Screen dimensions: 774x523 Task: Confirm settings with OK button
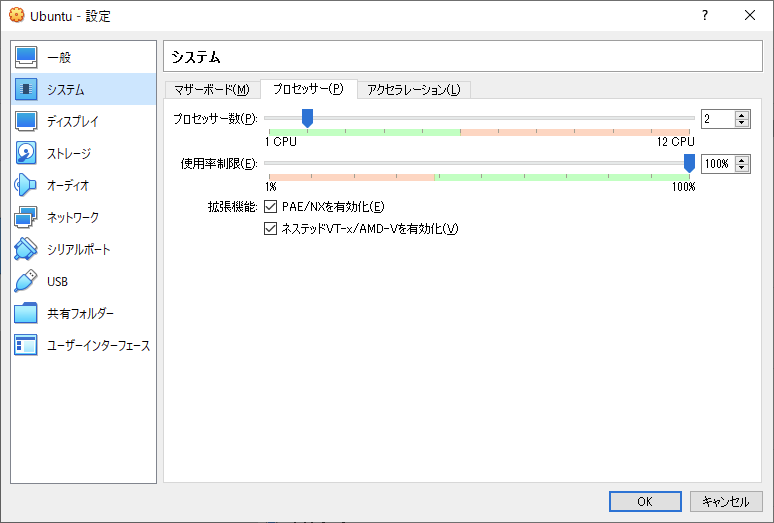click(645, 501)
